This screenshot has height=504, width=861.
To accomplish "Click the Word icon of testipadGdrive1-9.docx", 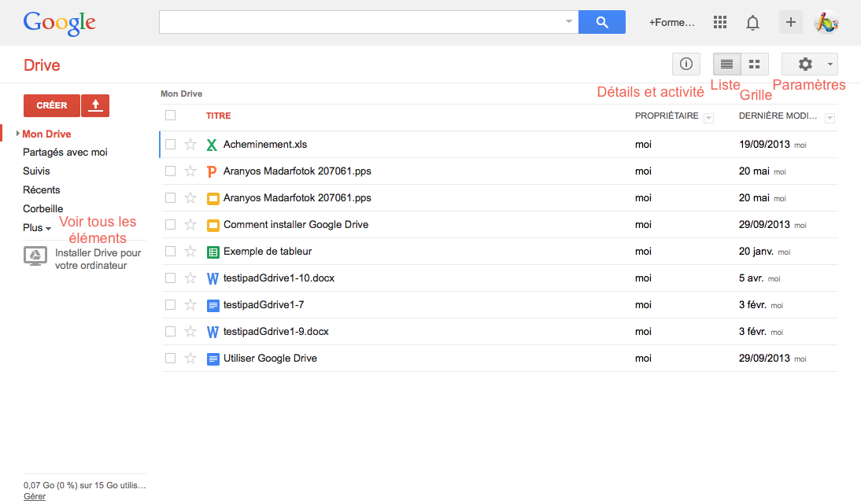I will point(212,332).
